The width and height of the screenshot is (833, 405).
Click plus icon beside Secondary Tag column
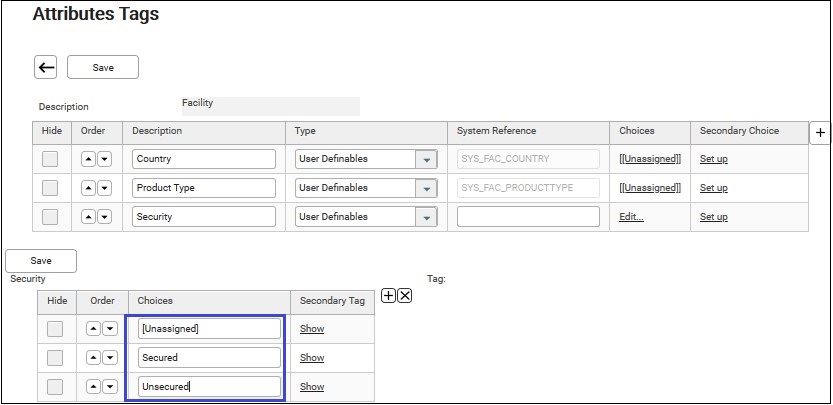[389, 295]
